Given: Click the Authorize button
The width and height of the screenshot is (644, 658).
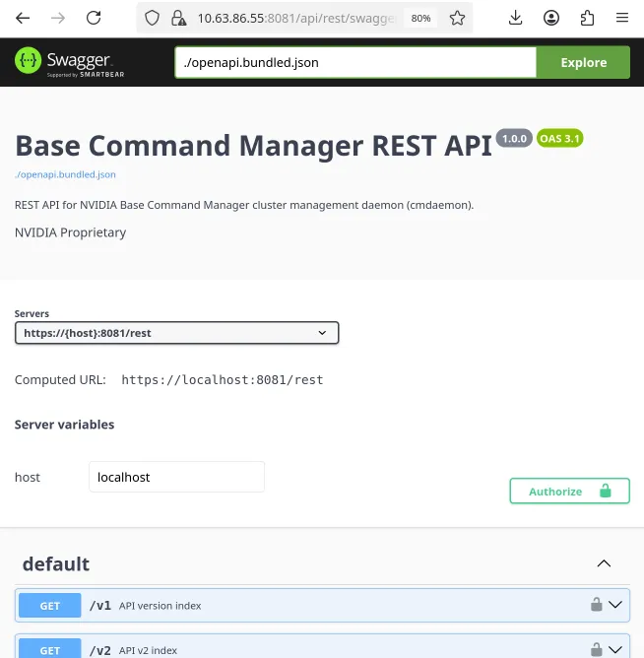Looking at the screenshot, I should 570,491.
